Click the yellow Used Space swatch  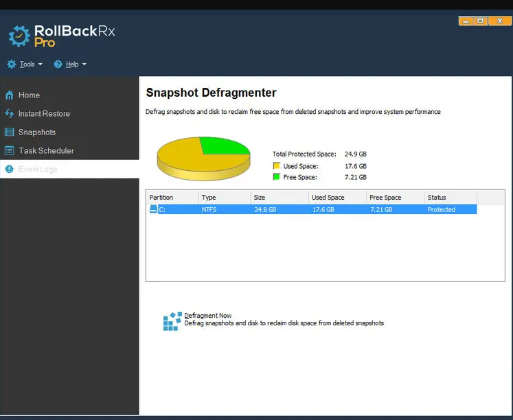[277, 165]
